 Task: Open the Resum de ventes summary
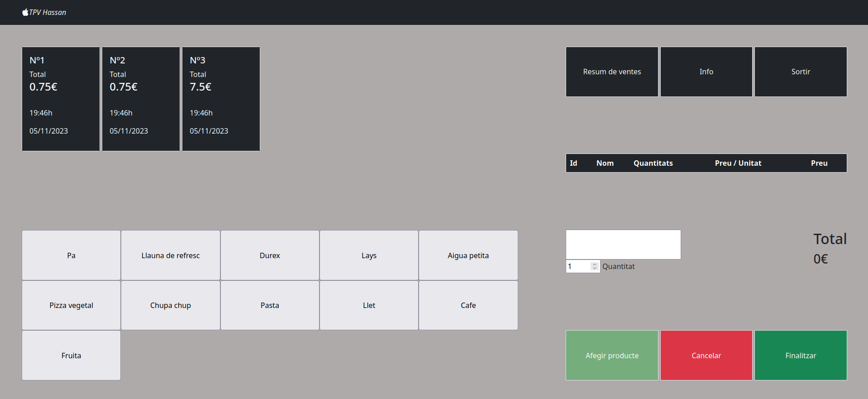click(612, 72)
